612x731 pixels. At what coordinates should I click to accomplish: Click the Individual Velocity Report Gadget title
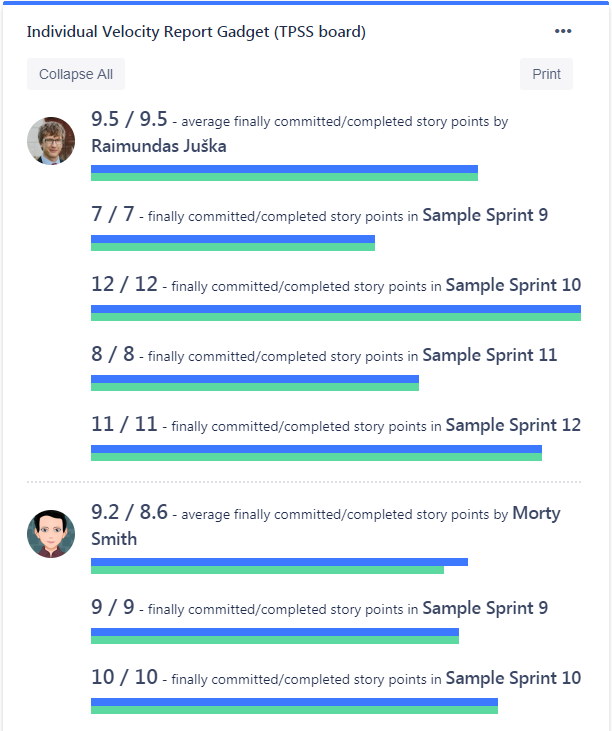pos(196,32)
